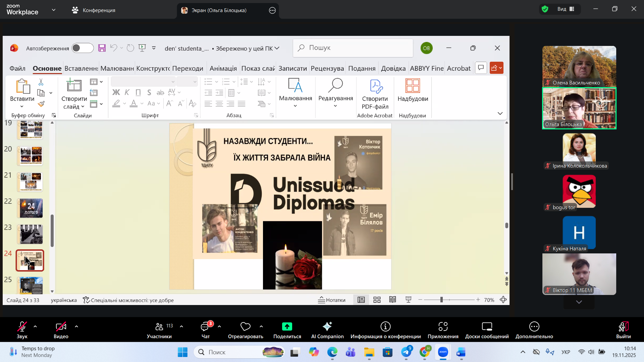Click the zoom slider handle in status bar
This screenshot has height=362, width=644.
(441, 300)
